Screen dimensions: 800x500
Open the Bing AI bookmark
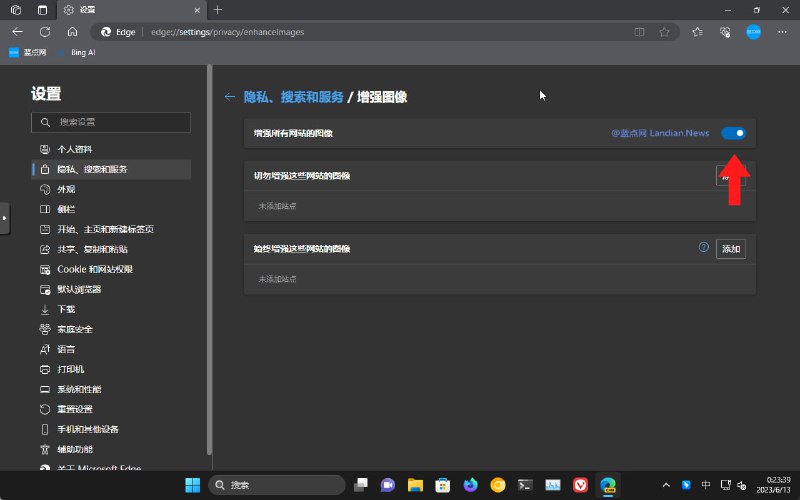(x=77, y=52)
